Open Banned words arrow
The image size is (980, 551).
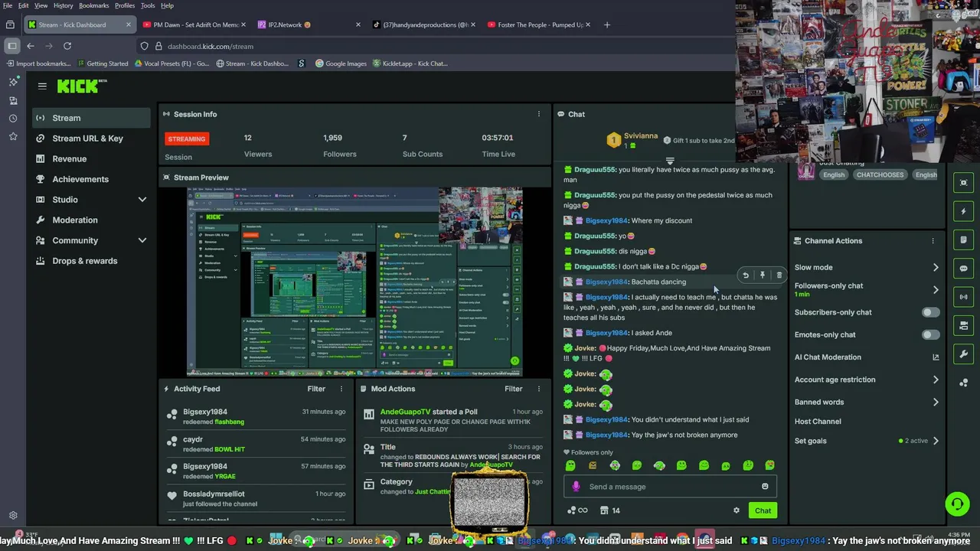935,402
